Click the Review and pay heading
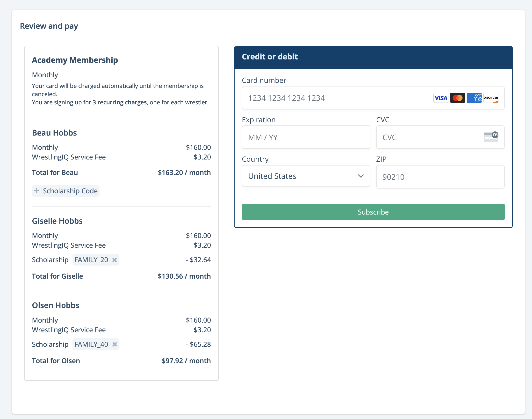 click(49, 26)
